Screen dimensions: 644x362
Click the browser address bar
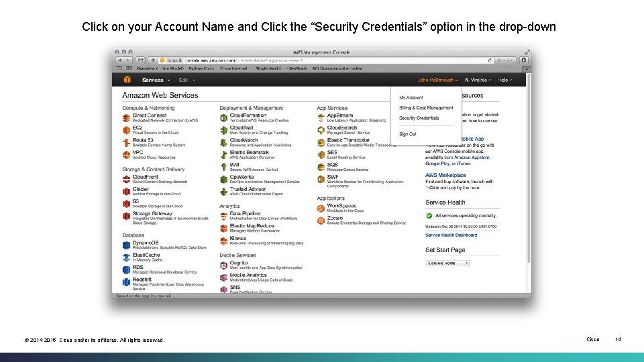[x=326, y=60]
